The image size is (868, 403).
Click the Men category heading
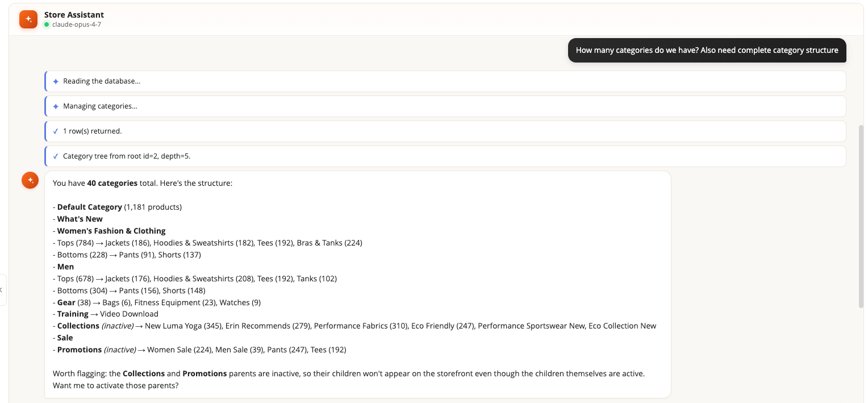pyautogui.click(x=64, y=267)
